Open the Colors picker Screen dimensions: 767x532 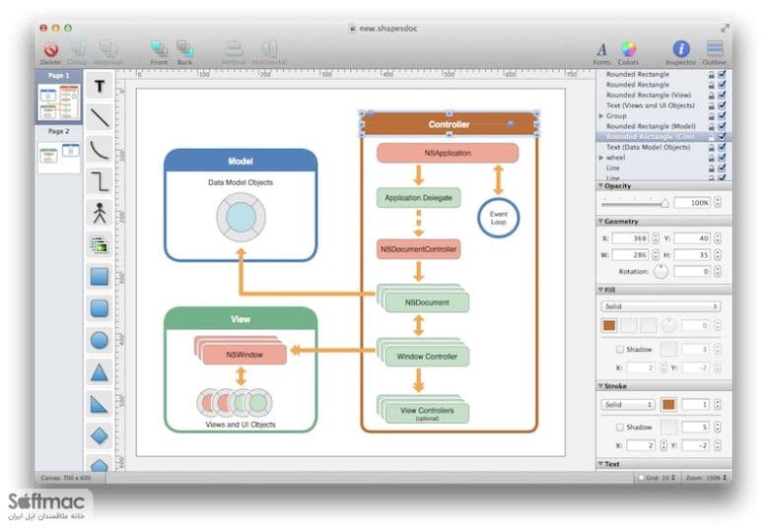point(629,53)
